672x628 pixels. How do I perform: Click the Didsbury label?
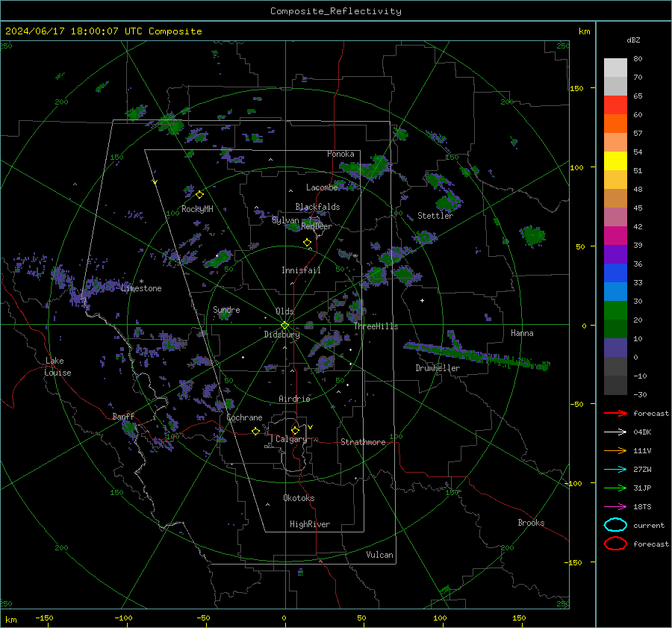pos(281,335)
